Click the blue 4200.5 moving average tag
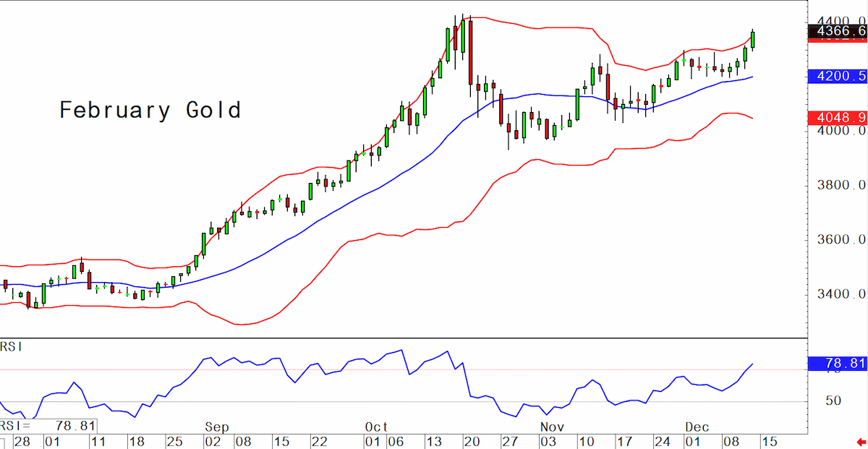 point(838,76)
